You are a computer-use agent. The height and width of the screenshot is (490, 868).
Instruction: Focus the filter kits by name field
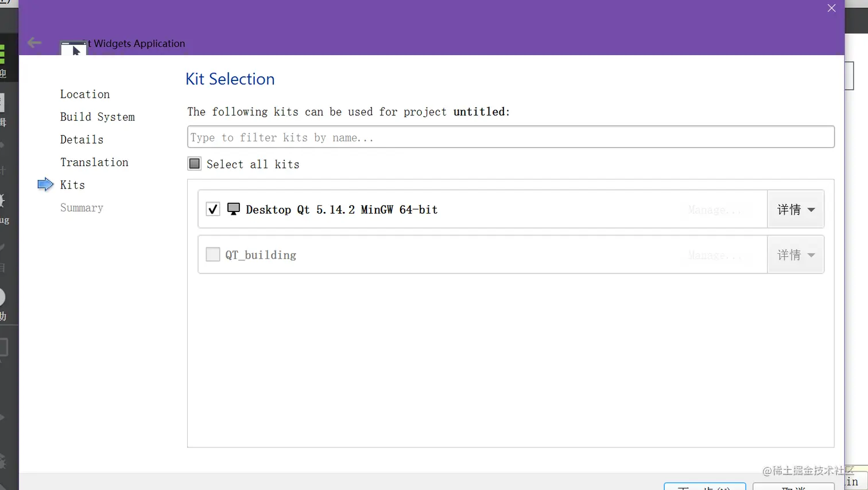510,137
